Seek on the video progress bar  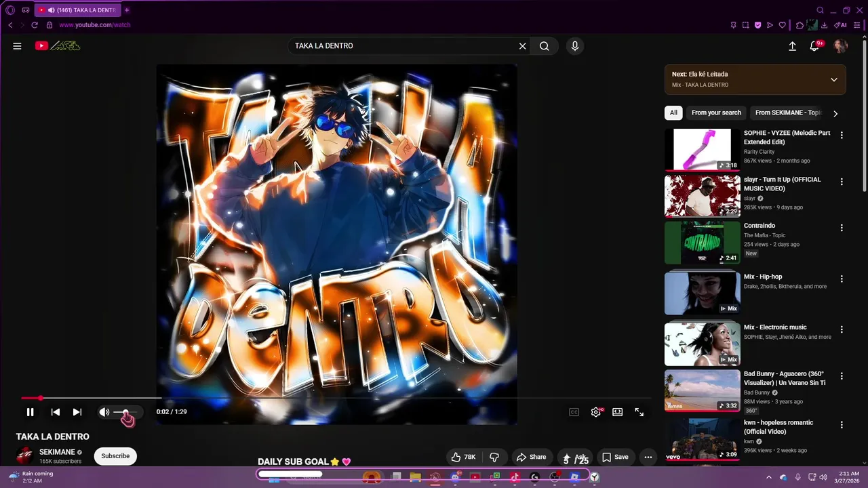[336, 398]
